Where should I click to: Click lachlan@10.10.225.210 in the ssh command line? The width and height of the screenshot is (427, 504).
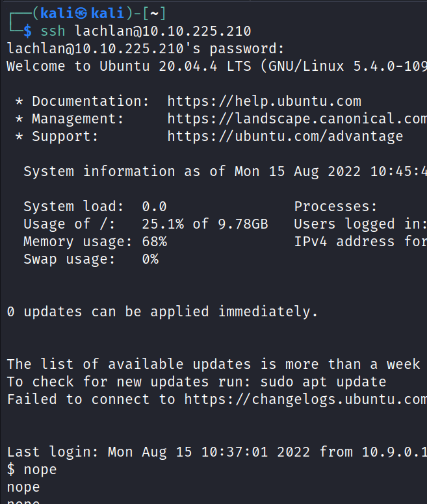pos(162,31)
